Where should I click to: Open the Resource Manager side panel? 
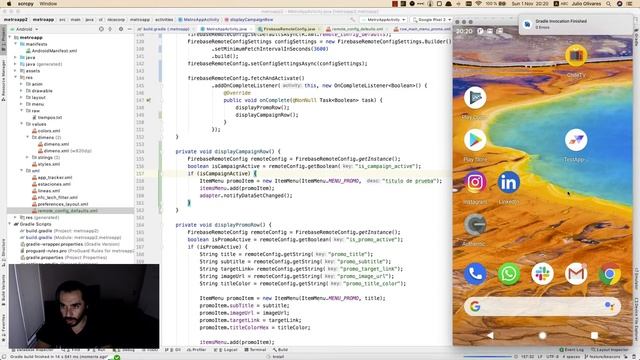(x=3, y=80)
